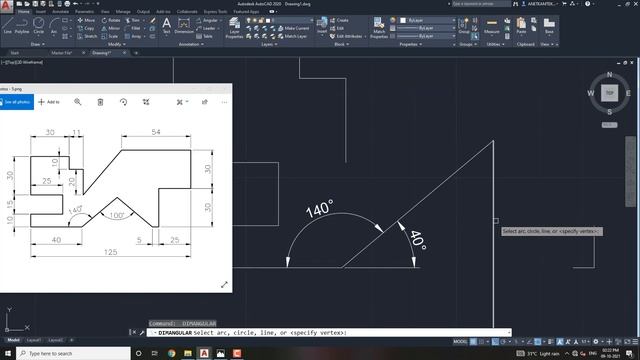Click the Table tool in Annotation
This screenshot has height=360, width=640.
pos(204,36)
